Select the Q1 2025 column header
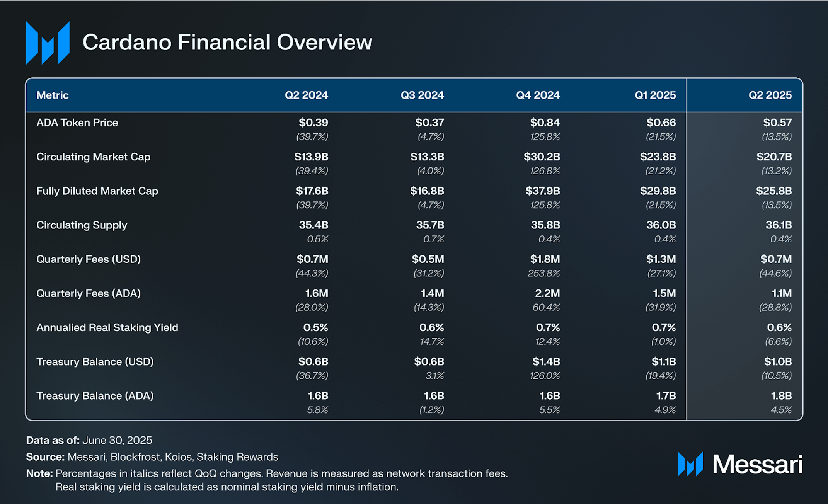Image resolution: width=828 pixels, height=504 pixels. pos(655,95)
